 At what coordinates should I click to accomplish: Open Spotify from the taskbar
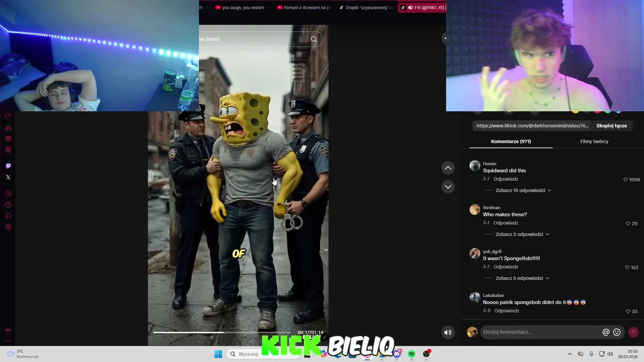[x=412, y=354]
